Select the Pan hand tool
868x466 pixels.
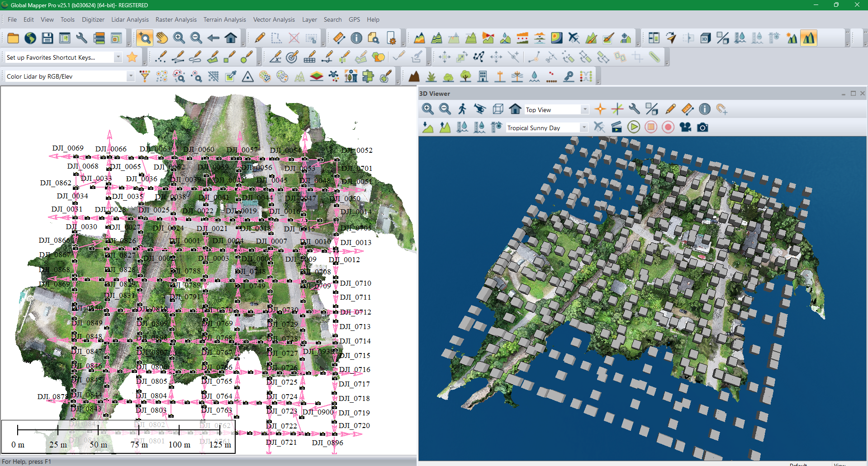[161, 38]
